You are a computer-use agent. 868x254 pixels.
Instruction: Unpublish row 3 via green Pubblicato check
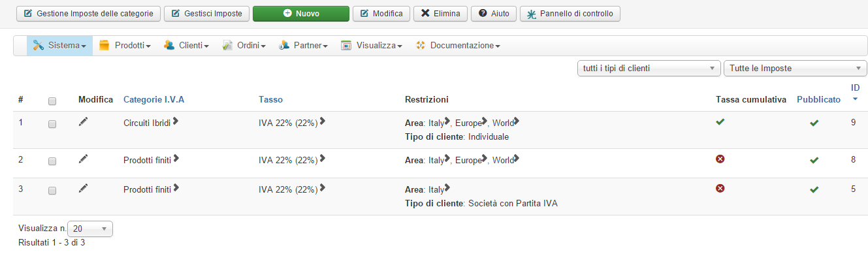coord(814,189)
